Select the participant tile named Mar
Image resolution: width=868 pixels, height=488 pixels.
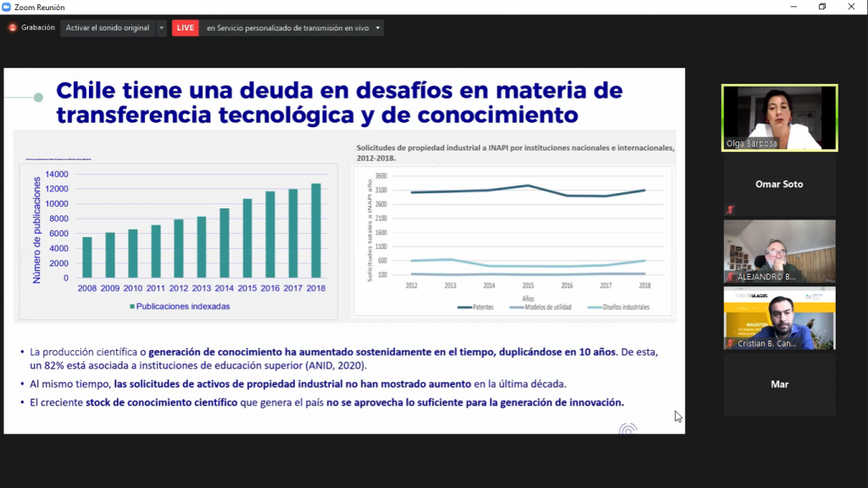coord(779,384)
